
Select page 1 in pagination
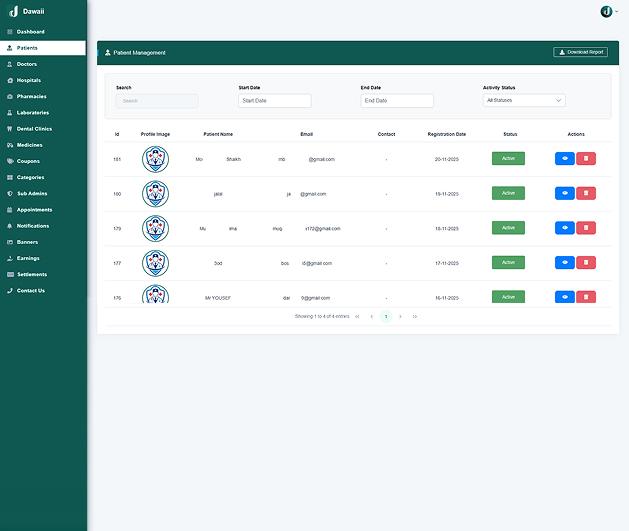386,316
